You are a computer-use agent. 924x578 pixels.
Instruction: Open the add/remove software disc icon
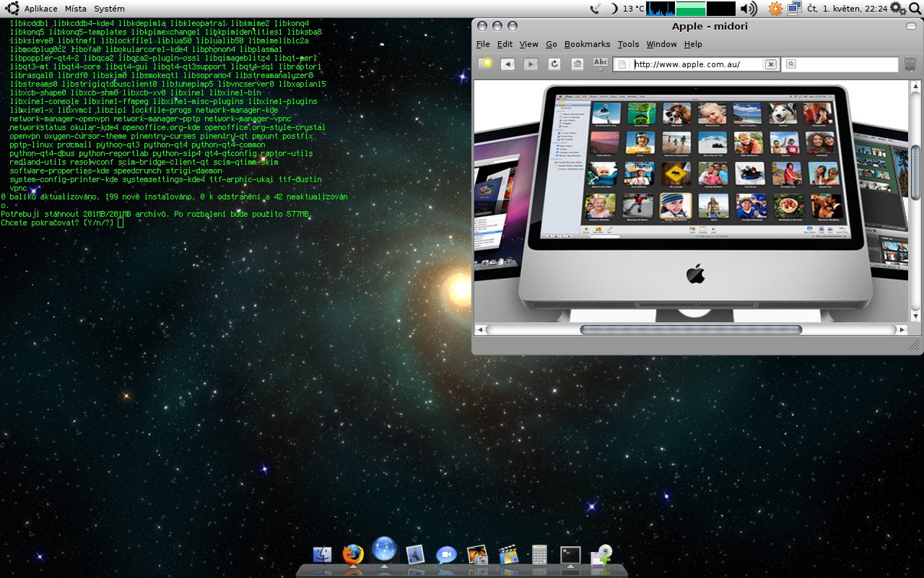click(601, 554)
